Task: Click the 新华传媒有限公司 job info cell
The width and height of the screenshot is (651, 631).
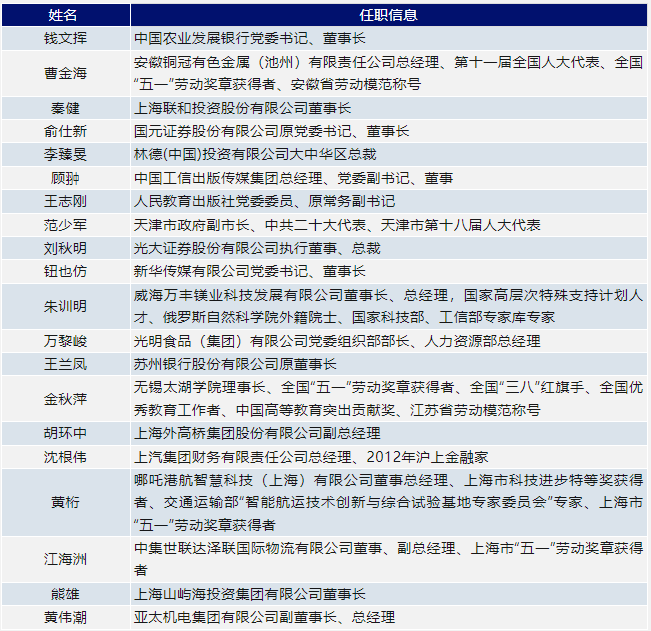Action: click(x=389, y=271)
